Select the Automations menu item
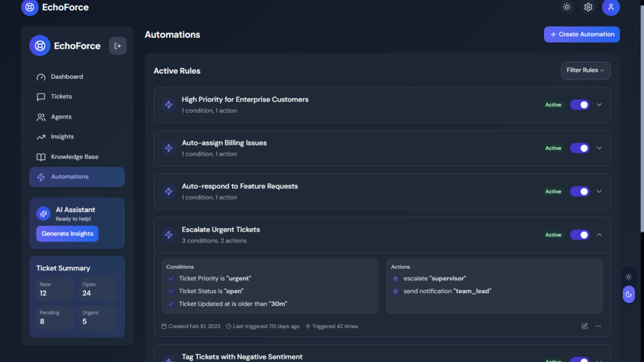Screen dimensions: 644x362 (x=77, y=177)
